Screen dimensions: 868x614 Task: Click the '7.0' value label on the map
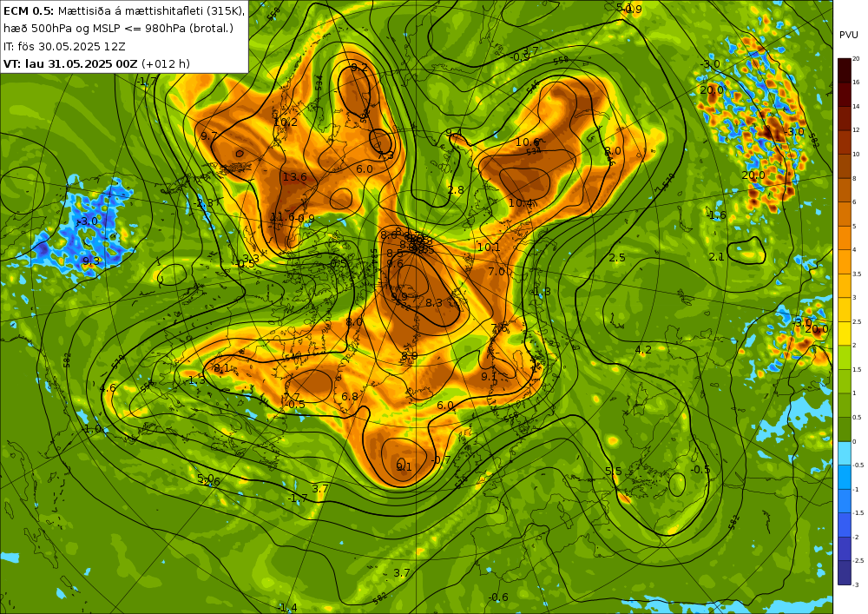(496, 271)
